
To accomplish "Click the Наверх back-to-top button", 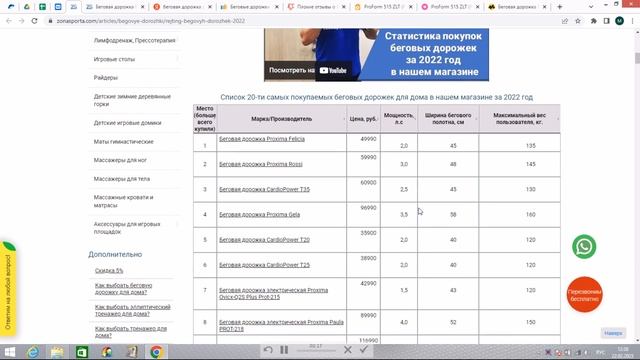I will click(x=613, y=333).
